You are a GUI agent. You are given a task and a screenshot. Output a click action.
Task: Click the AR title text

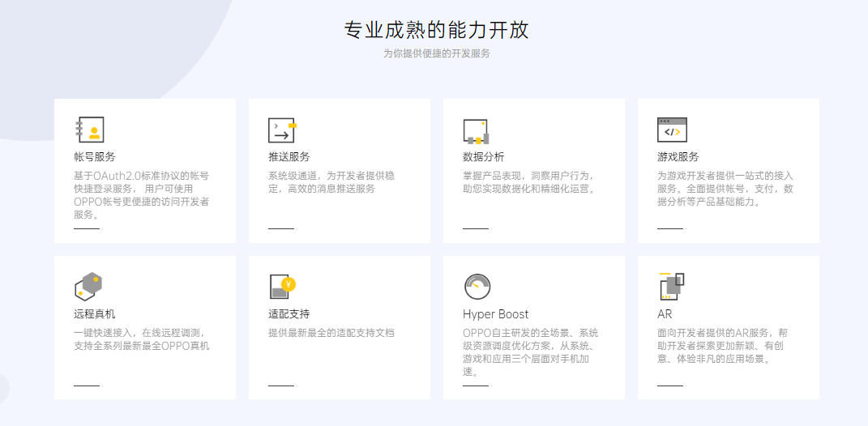(x=665, y=314)
